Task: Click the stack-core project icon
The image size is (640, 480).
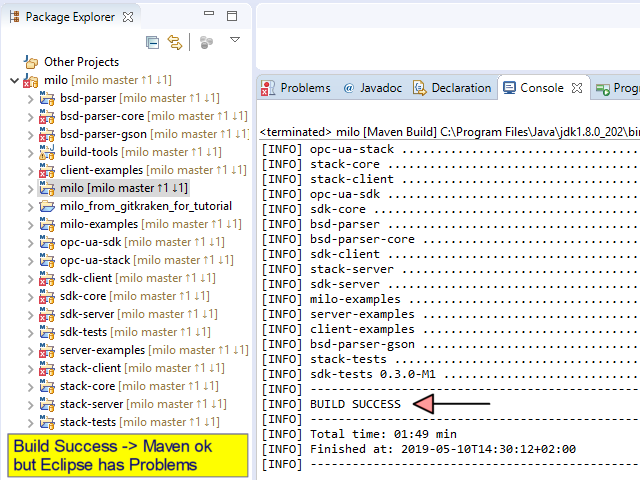Action: point(47,386)
